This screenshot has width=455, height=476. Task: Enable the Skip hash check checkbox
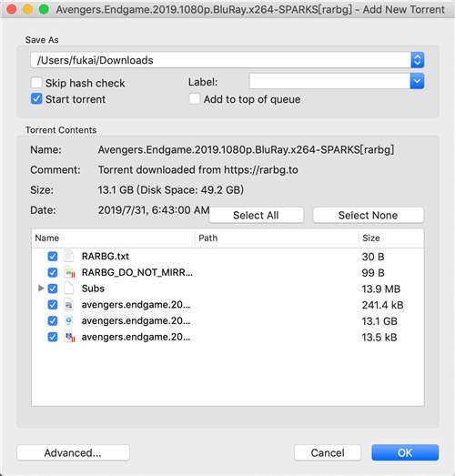coord(36,83)
